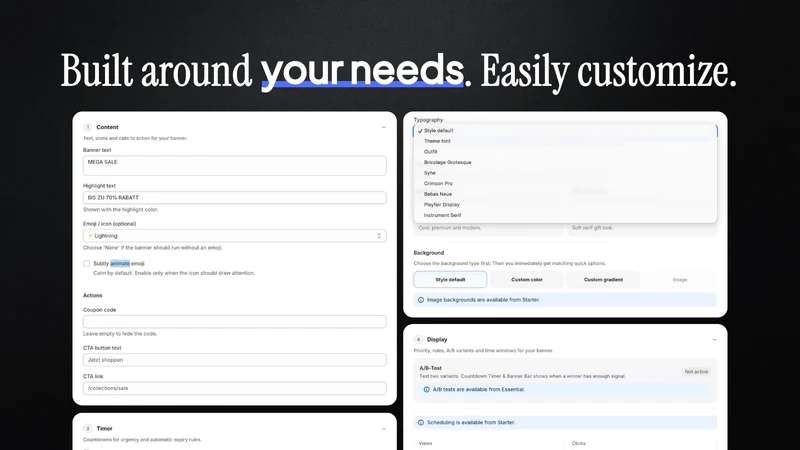The width and height of the screenshot is (800, 450).
Task: Collapse the Display section
Action: click(714, 339)
